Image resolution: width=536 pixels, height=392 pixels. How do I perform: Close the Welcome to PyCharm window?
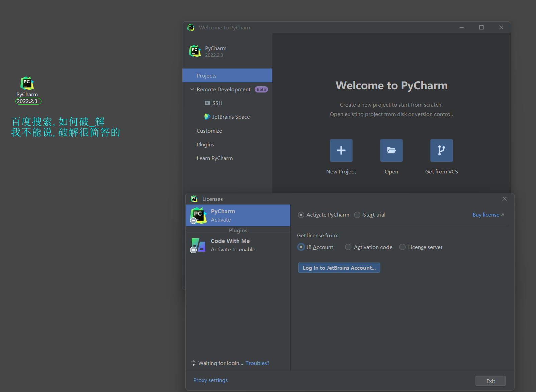click(501, 27)
